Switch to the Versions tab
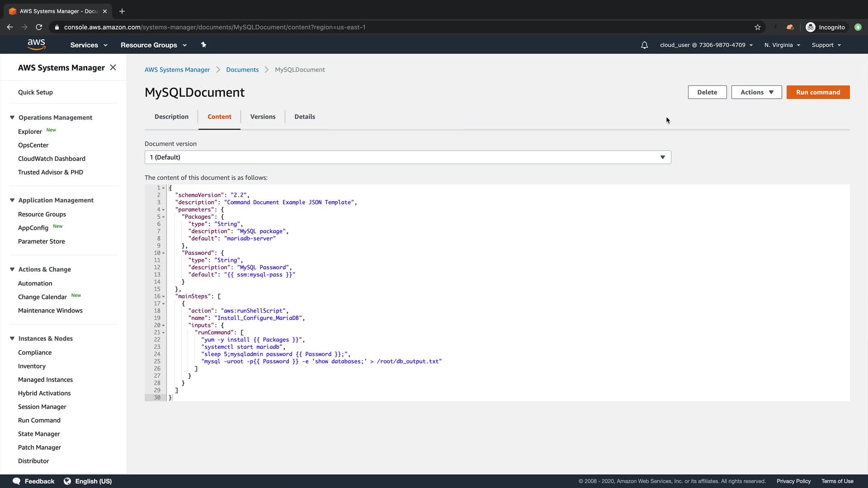 click(263, 117)
